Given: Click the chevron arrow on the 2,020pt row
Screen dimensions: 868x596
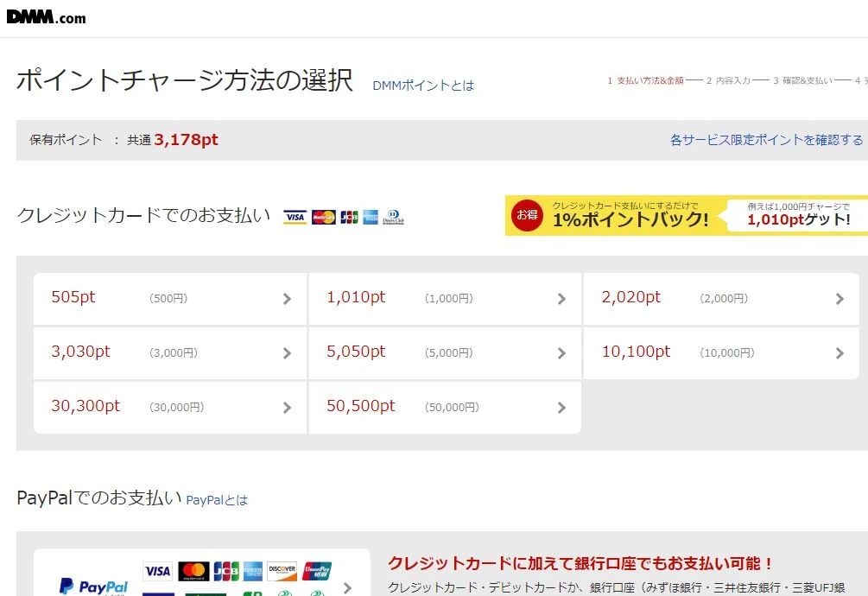Looking at the screenshot, I should point(839,299).
